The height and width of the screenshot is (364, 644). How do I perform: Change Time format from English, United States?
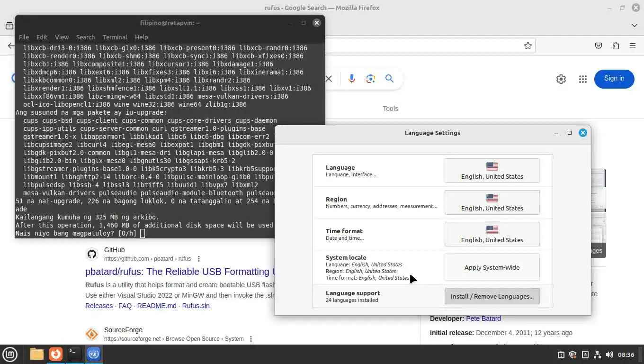[492, 234]
